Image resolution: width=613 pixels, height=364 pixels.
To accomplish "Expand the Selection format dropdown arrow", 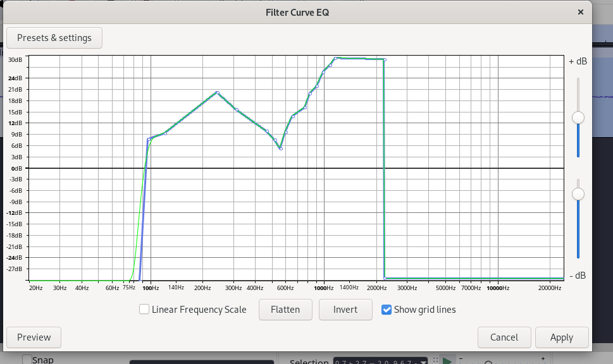I will 423,361.
